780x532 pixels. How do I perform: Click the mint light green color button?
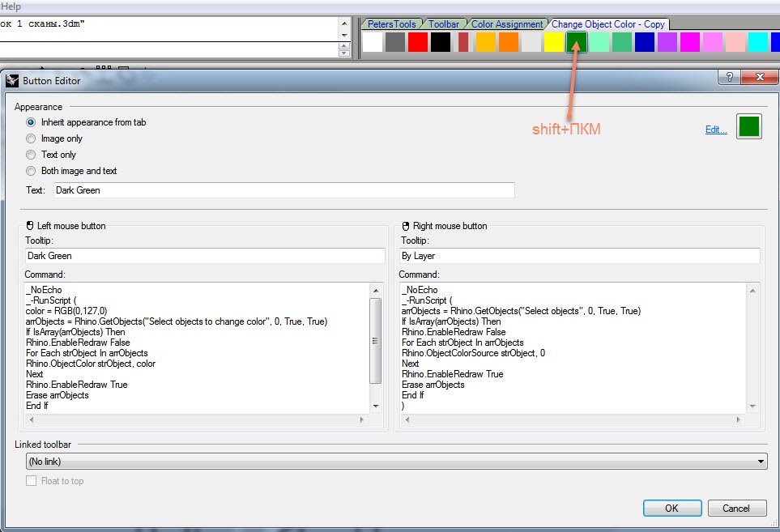(x=599, y=42)
